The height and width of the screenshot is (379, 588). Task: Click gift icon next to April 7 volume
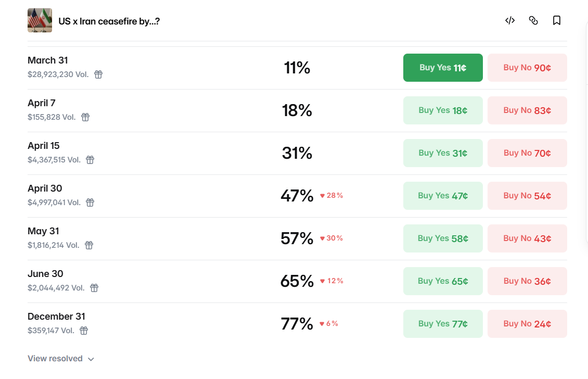pyautogui.click(x=85, y=117)
